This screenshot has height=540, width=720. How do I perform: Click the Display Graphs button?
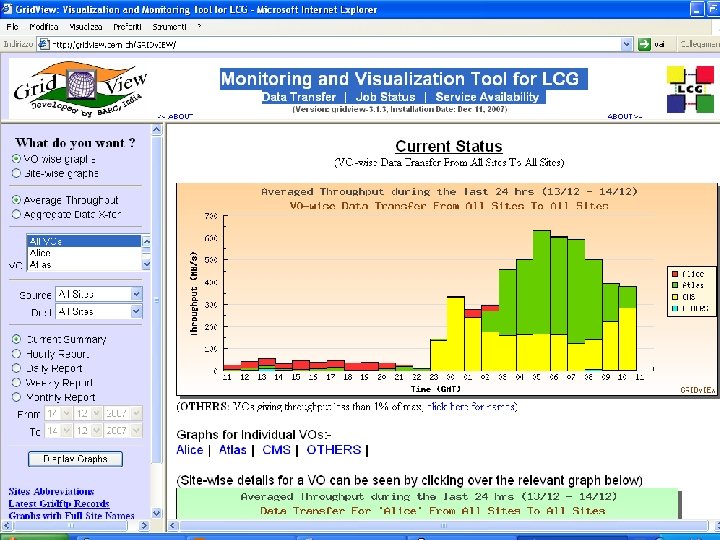[75, 459]
